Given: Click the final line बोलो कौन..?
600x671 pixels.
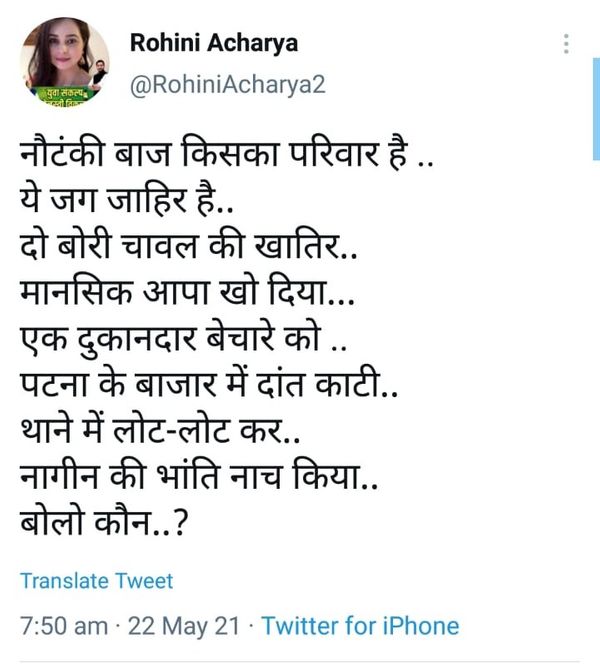Looking at the screenshot, I should (104, 522).
